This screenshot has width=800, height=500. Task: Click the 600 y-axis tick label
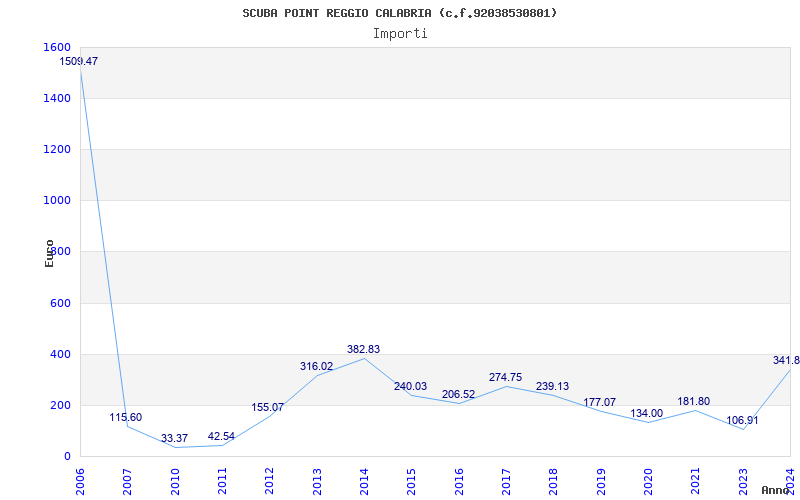(60, 304)
